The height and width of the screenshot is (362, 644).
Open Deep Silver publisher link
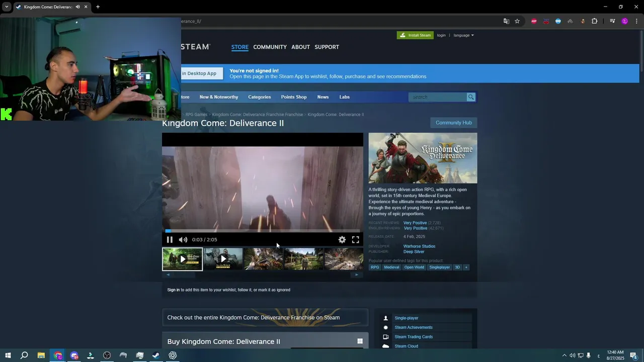[x=414, y=251]
